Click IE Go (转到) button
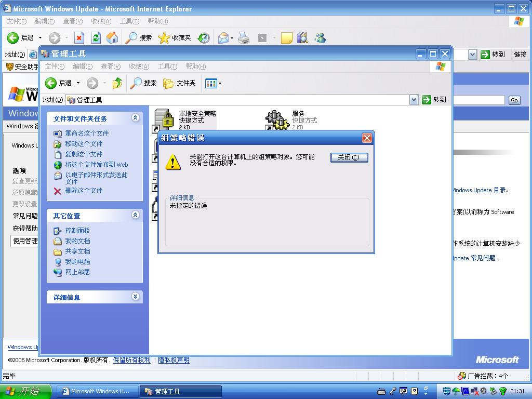The height and width of the screenshot is (399, 532). tap(493, 54)
